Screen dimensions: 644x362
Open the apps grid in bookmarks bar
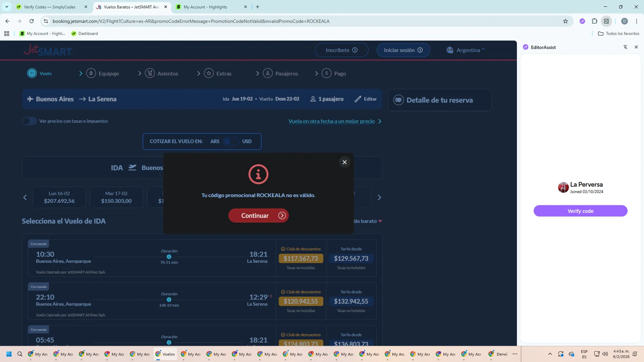pyautogui.click(x=6, y=33)
